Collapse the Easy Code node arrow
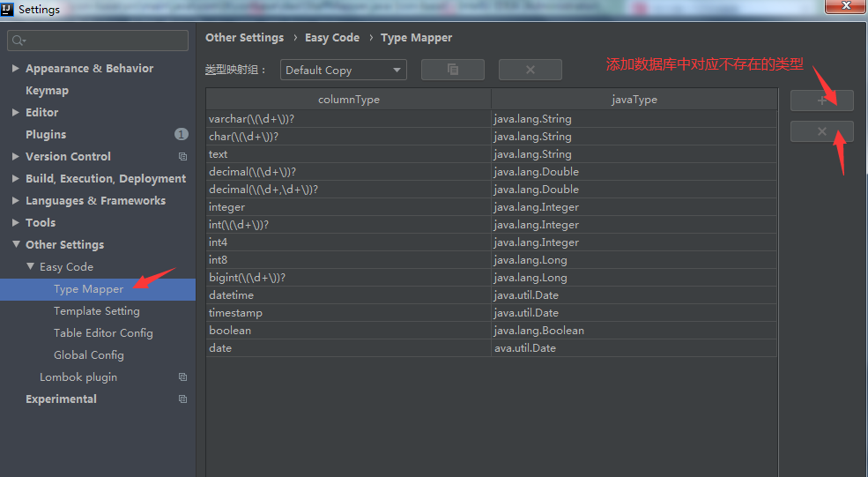This screenshot has height=477, width=868. tap(31, 266)
